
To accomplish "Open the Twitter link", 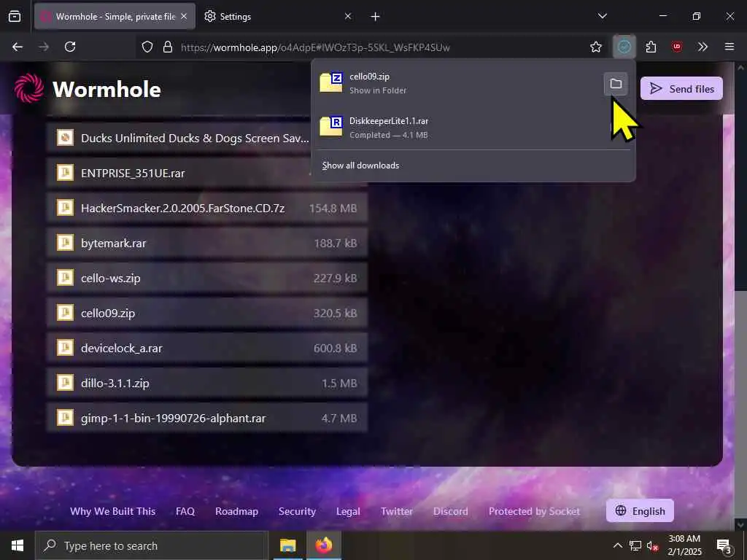I will tap(397, 511).
